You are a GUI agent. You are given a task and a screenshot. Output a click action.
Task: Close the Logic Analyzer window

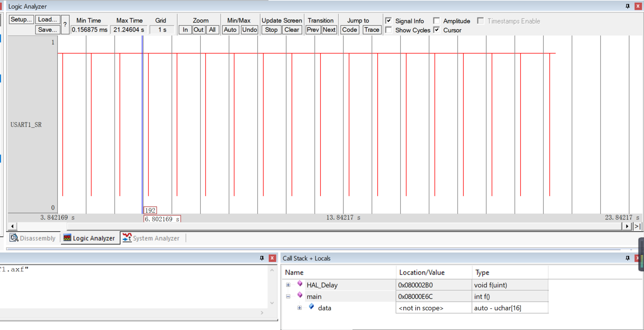pos(638,6)
